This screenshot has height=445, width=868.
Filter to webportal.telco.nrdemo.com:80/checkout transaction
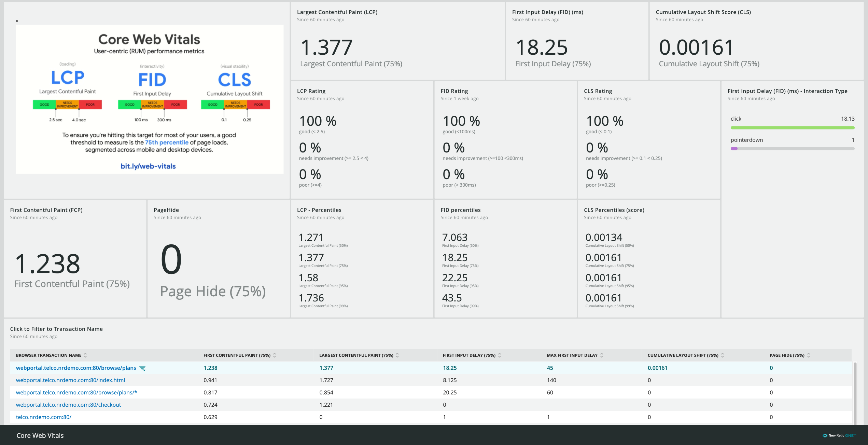point(68,405)
